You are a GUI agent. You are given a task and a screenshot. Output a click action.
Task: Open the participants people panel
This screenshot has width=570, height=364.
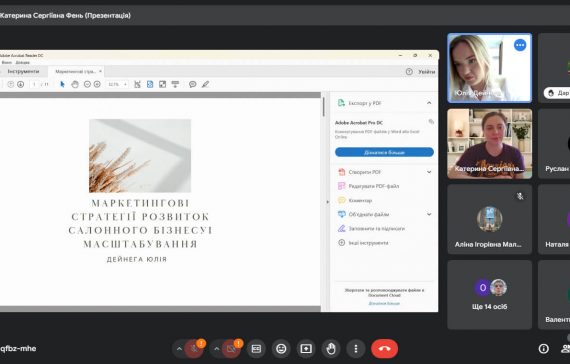pyautogui.click(x=565, y=349)
